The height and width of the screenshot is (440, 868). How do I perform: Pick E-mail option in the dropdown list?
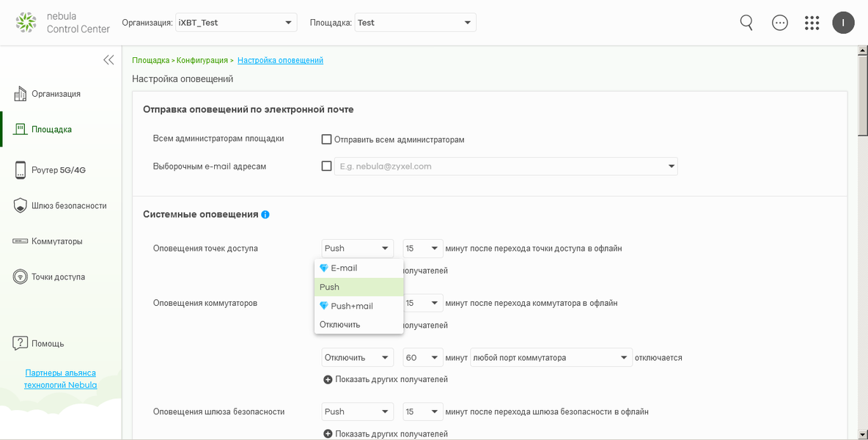(x=344, y=268)
